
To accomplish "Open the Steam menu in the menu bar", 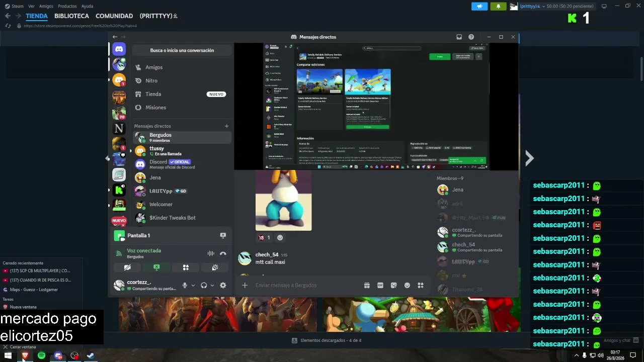I will tap(18, 6).
